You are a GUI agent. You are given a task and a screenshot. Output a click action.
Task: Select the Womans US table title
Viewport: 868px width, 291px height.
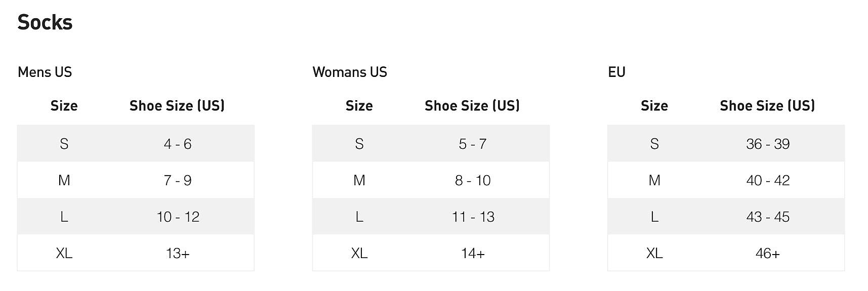350,72
